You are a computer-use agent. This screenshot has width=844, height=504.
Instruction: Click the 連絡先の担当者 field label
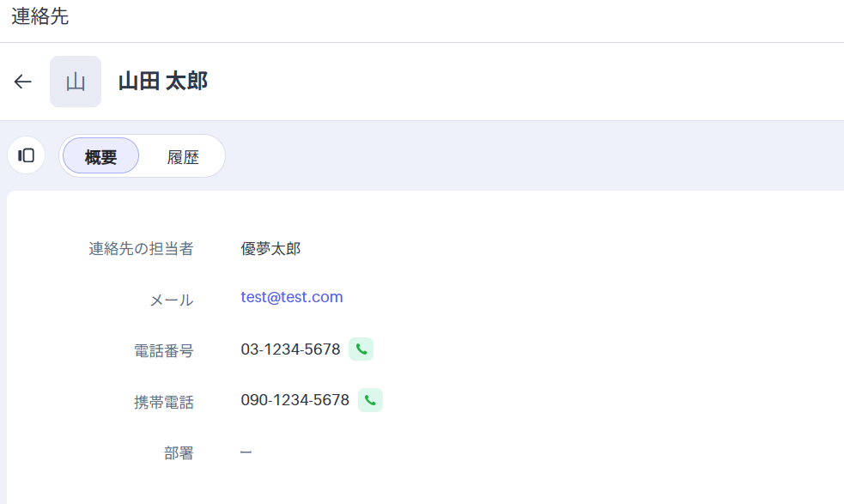click(141, 249)
